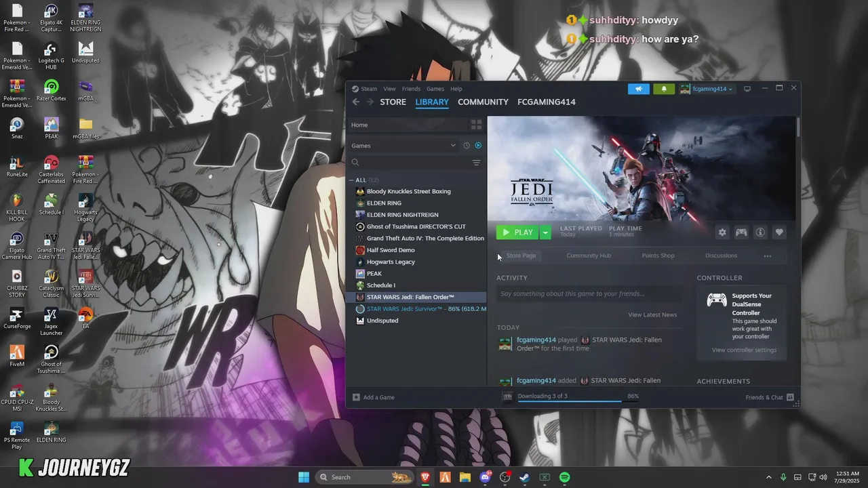Open controller layout icon next to gear
This screenshot has height=488, width=868.
pos(741,232)
